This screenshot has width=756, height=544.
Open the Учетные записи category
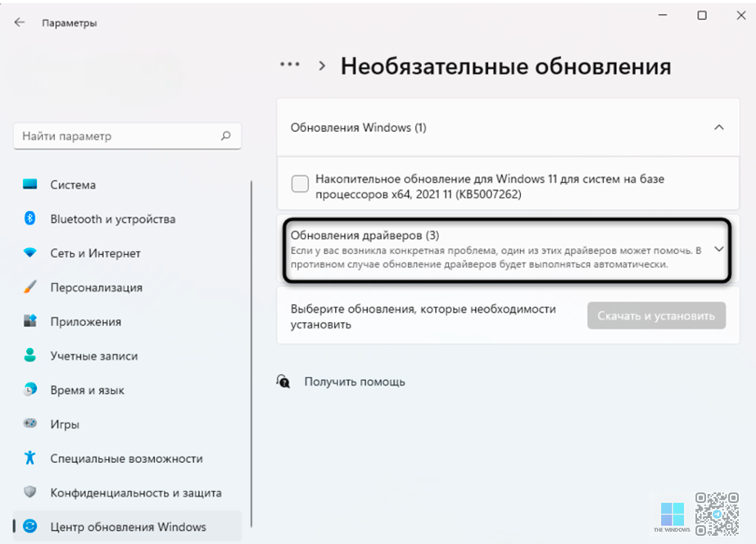[127, 356]
